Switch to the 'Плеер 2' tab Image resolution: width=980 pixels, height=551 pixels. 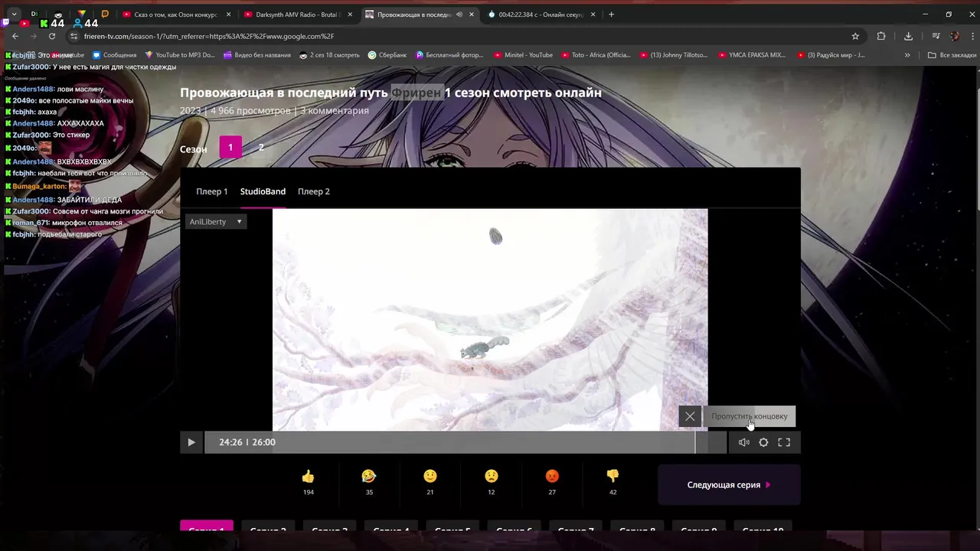[314, 191]
